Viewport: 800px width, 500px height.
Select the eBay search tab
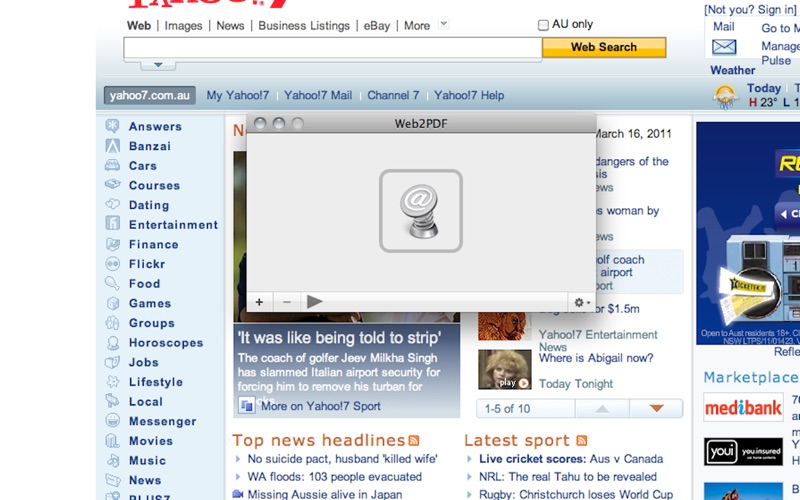[377, 26]
